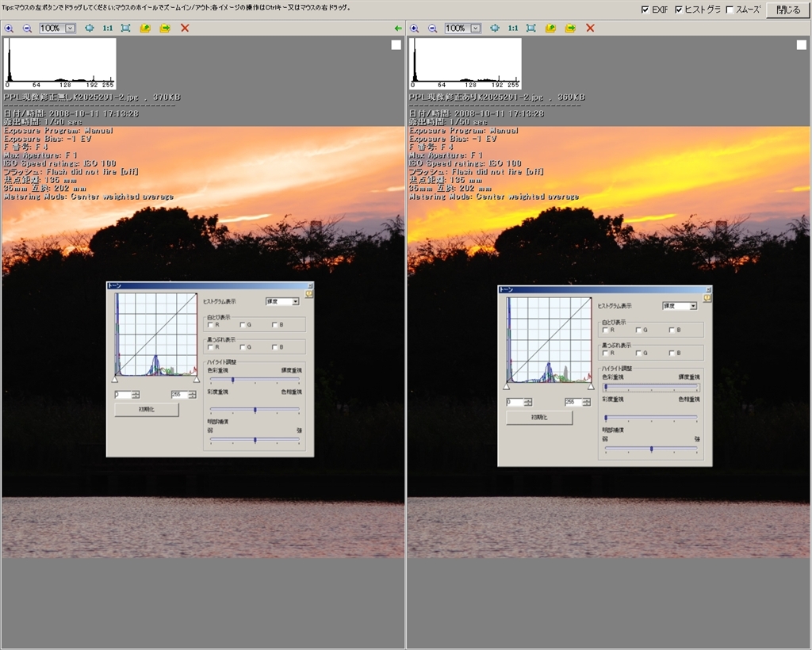Click the 0 field stepper in right tone dialog
Viewport: 812px width, 650px height.
[x=528, y=402]
